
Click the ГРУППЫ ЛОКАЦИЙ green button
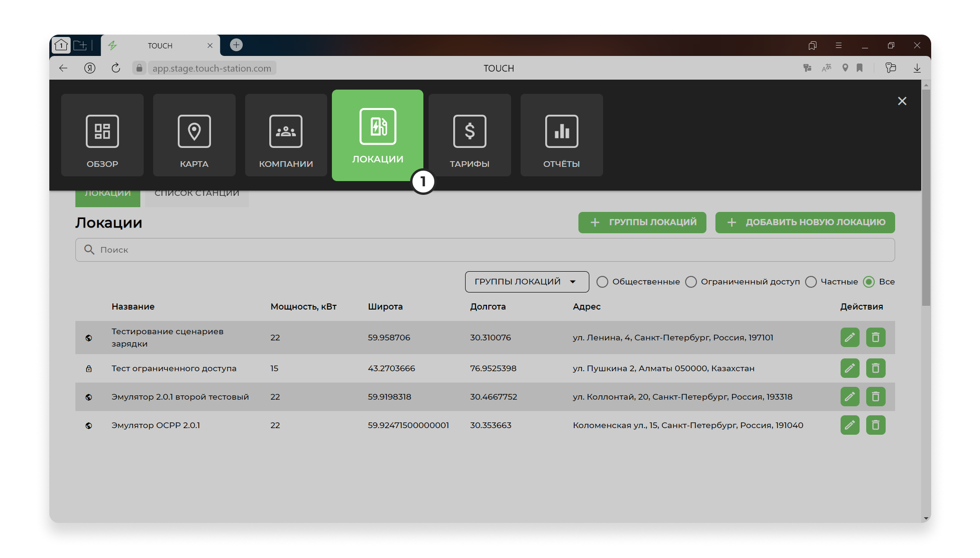(x=642, y=222)
